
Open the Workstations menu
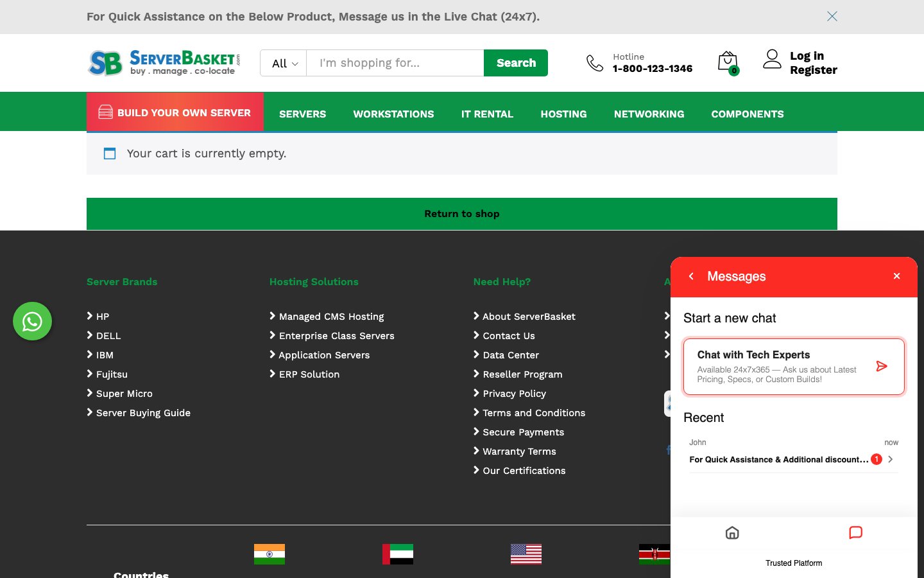pyautogui.click(x=393, y=114)
